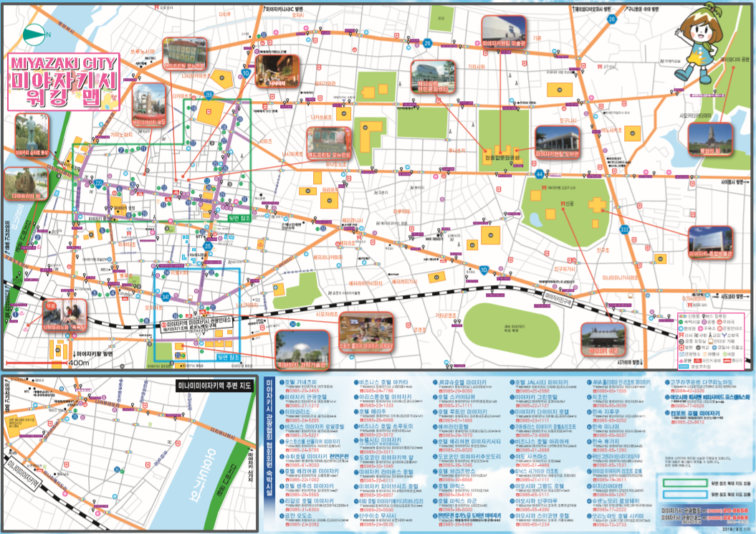
Task: Click the Route 25 shield marker
Action: click(208, 246)
